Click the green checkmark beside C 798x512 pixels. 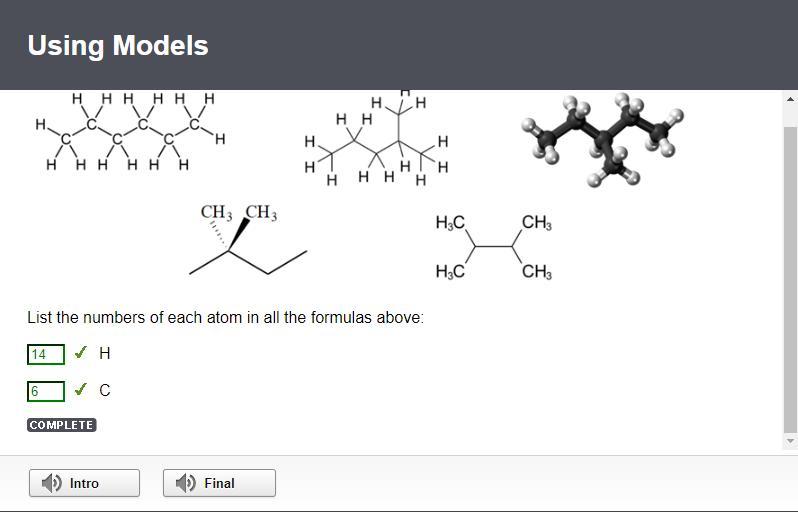[x=80, y=389]
